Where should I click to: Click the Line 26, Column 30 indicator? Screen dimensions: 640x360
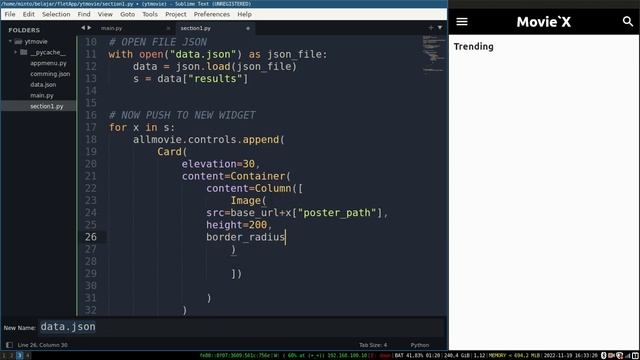(x=42, y=345)
